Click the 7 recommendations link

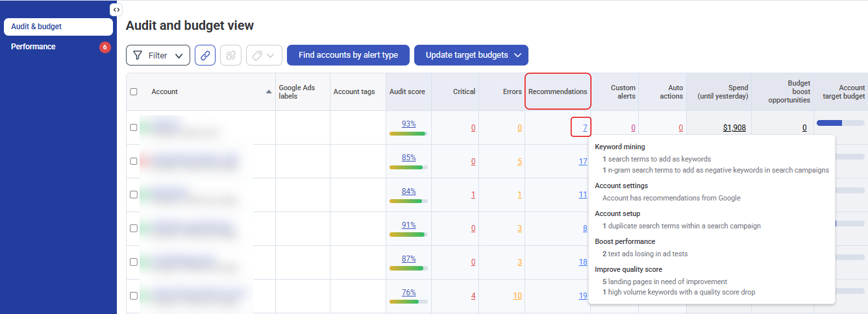pyautogui.click(x=584, y=128)
